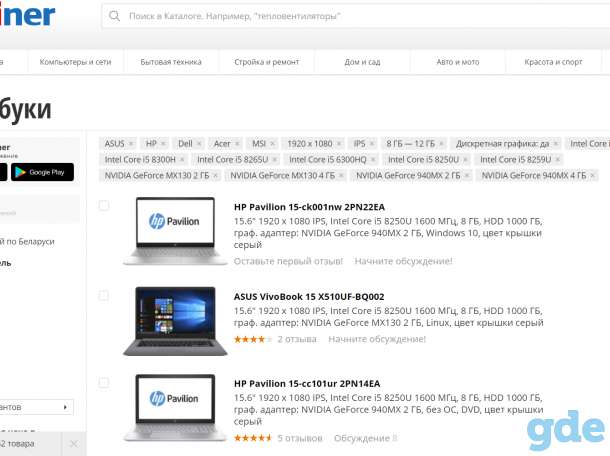Image resolution: width=610 pixels, height=456 pixels.
Task: Open the Красота и спорт menu
Action: [553, 62]
